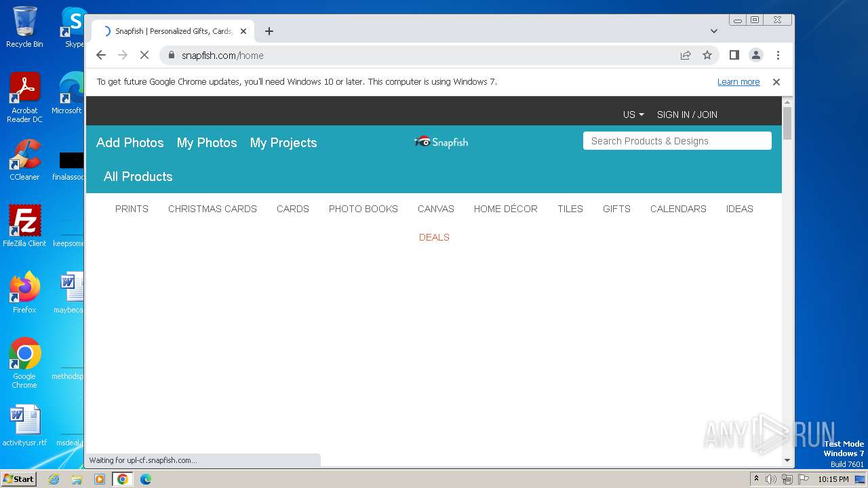Click the Learn more link

(x=738, y=82)
